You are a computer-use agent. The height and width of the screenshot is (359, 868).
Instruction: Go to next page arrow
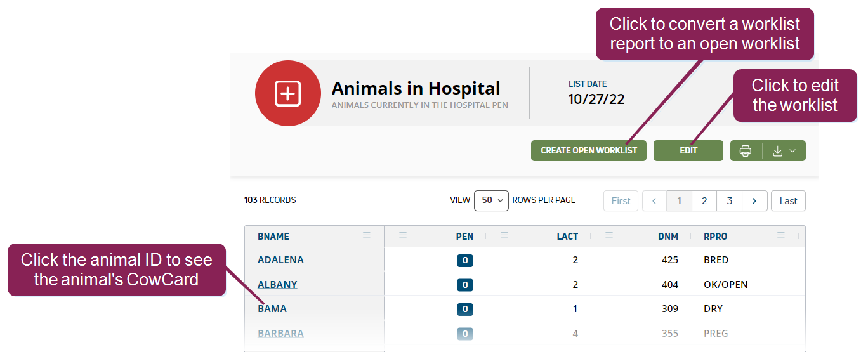[754, 201]
